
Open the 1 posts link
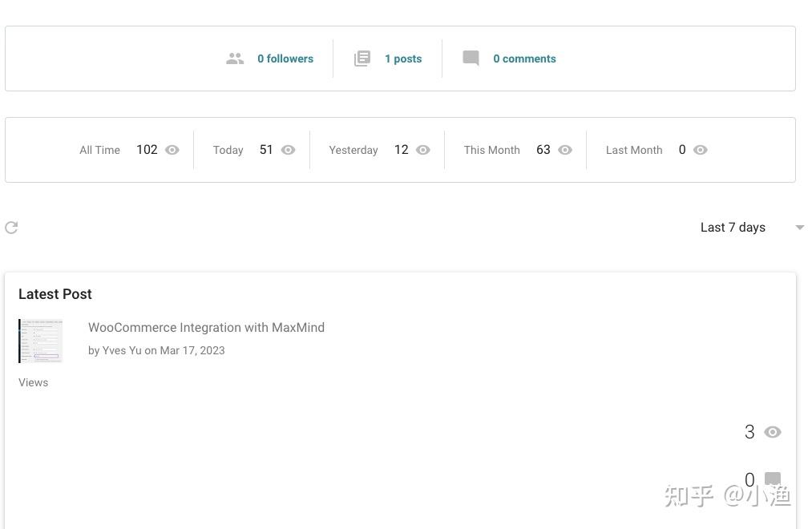[403, 59]
